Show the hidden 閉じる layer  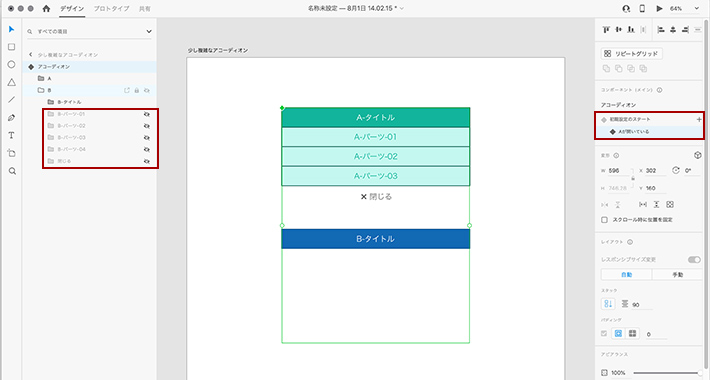coord(147,161)
